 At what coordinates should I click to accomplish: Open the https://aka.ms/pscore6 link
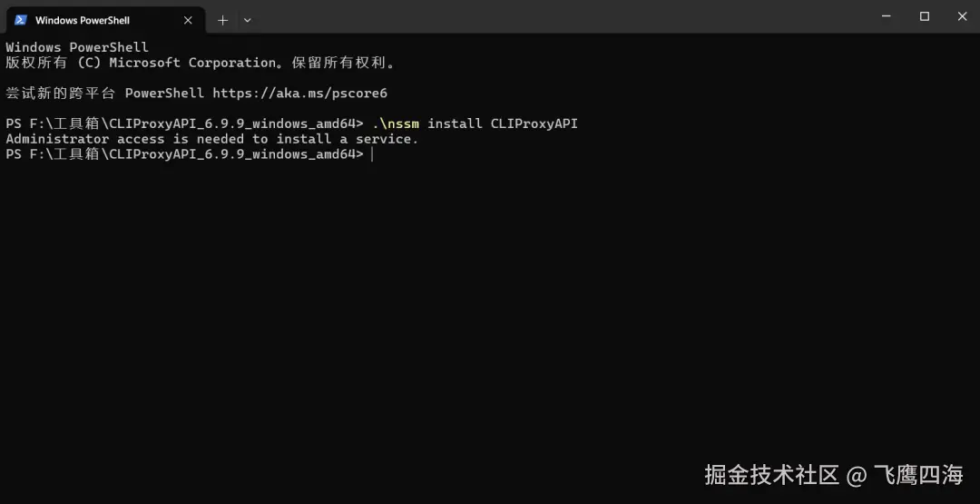[x=300, y=94]
